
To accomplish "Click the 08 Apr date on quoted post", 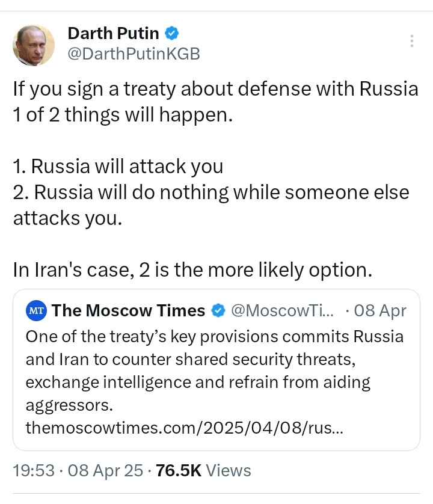I will [380, 311].
